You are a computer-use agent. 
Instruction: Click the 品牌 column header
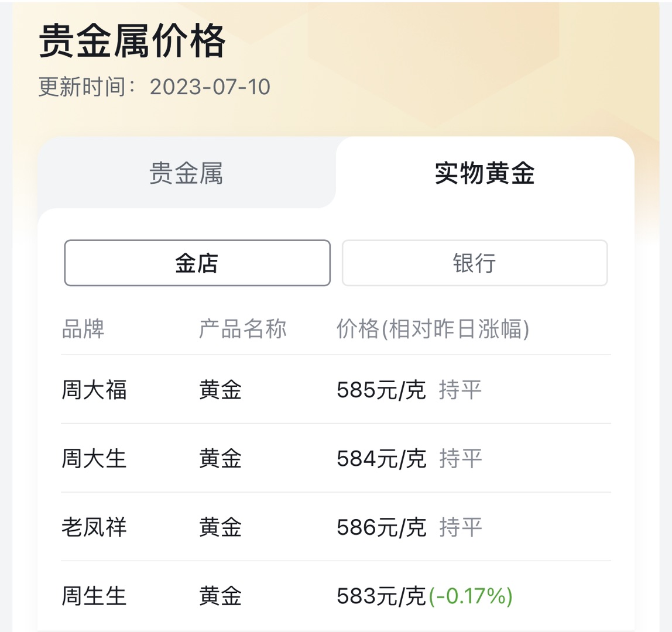[x=83, y=329]
